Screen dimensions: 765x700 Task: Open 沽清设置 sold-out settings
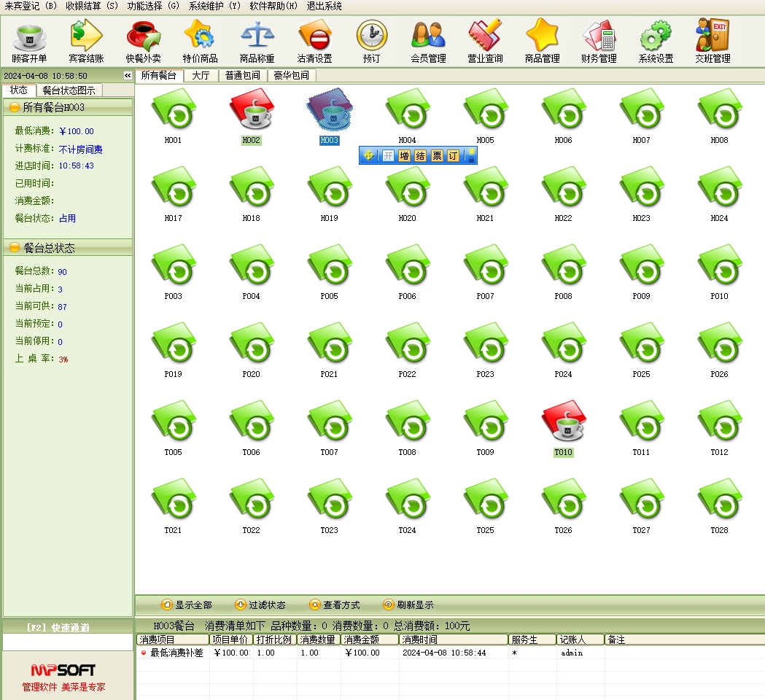[314, 41]
